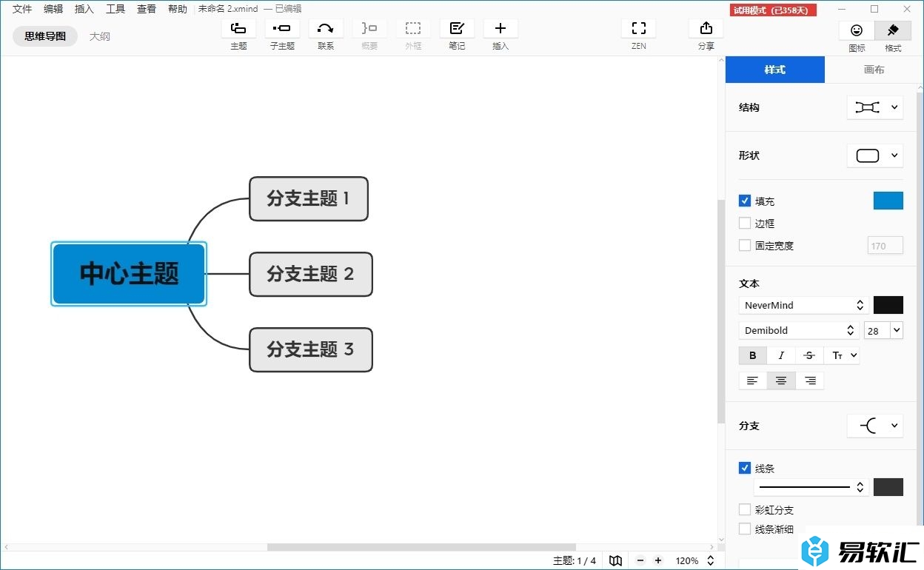Align text to the right

(x=810, y=380)
